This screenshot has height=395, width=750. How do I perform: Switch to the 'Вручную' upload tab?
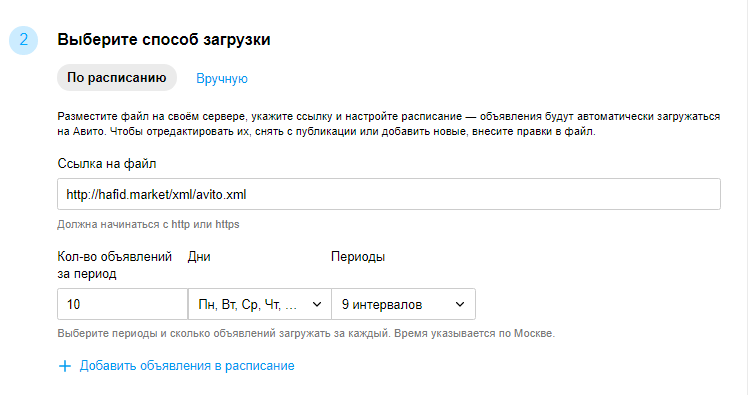[x=222, y=78]
